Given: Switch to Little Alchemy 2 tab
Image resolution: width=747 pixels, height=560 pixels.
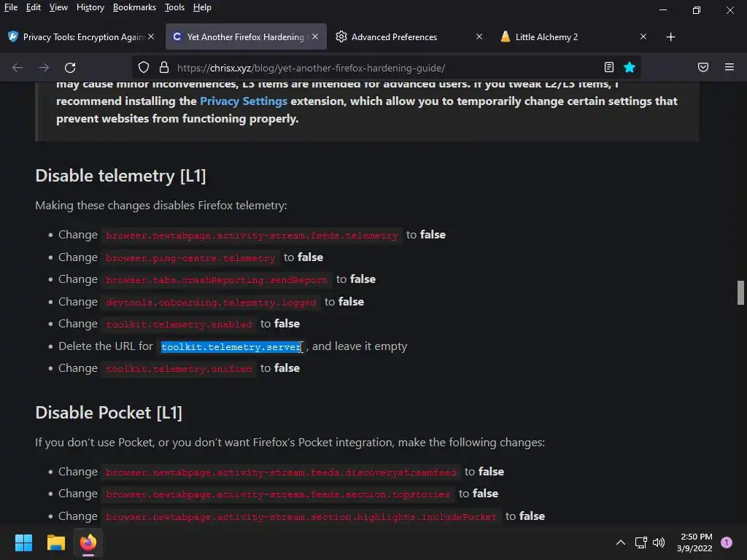Looking at the screenshot, I should click(573, 36).
